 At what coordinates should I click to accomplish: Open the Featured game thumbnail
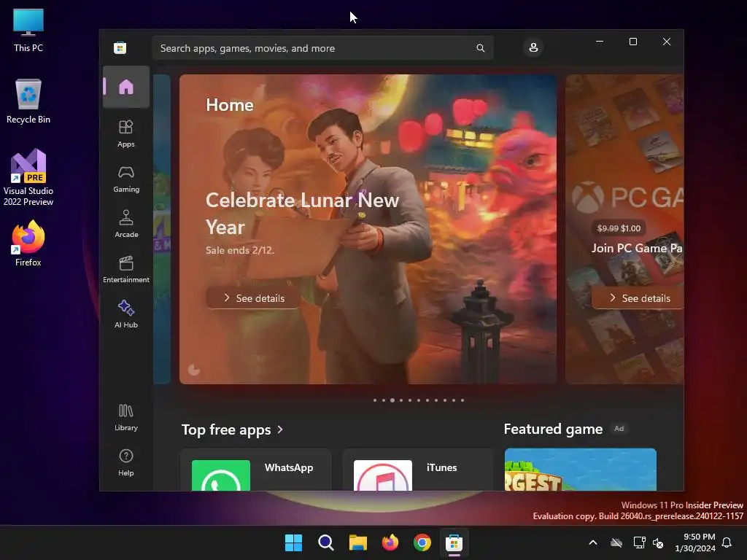[580, 470]
